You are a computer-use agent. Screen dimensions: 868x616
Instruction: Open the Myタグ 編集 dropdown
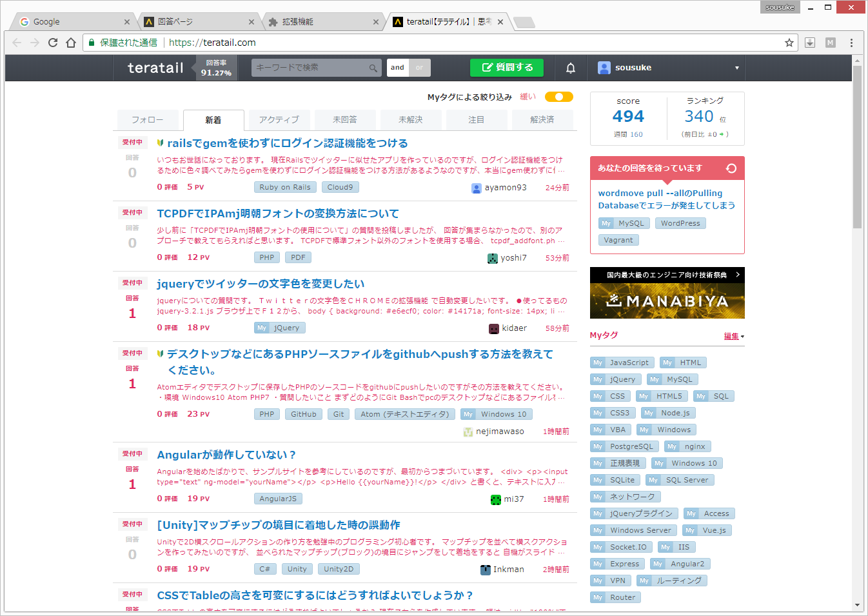click(x=734, y=336)
